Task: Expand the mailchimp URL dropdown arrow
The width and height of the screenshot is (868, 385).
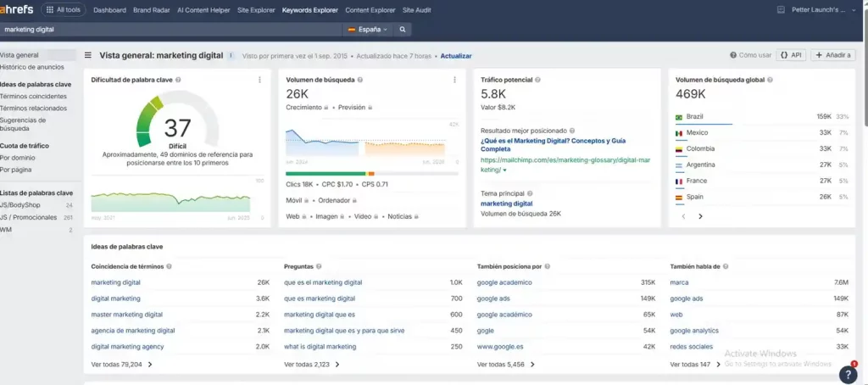Action: click(504, 170)
